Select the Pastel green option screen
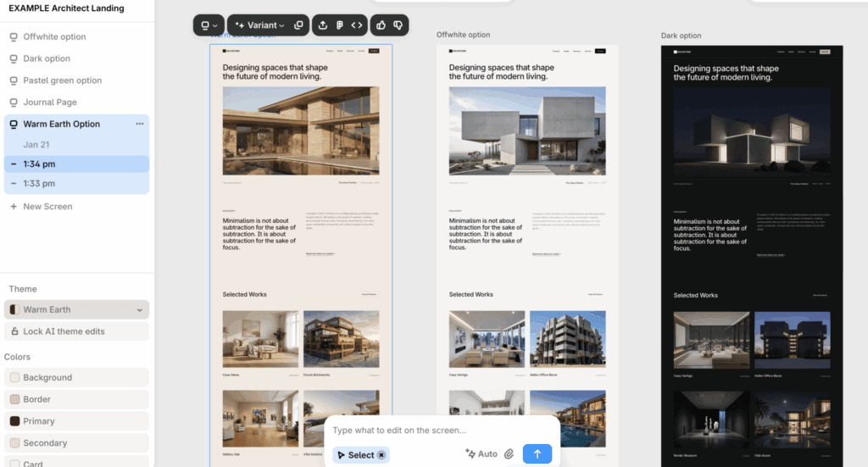868x467 pixels. point(62,81)
